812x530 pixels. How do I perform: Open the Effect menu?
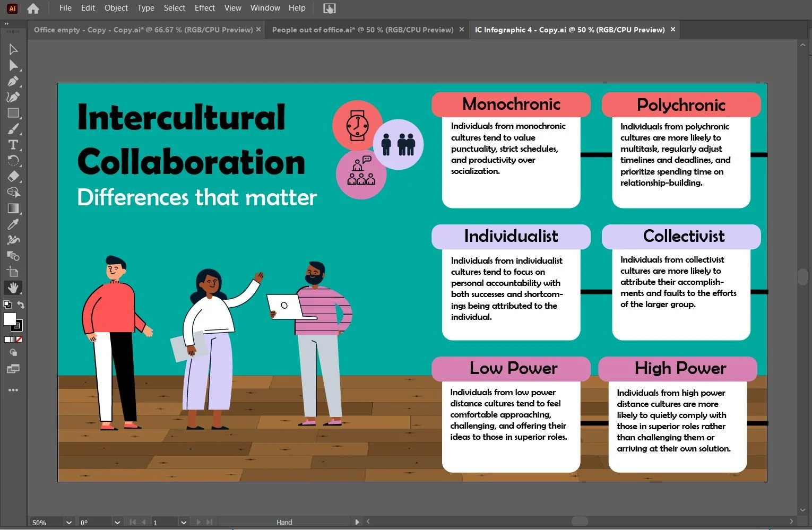(204, 8)
